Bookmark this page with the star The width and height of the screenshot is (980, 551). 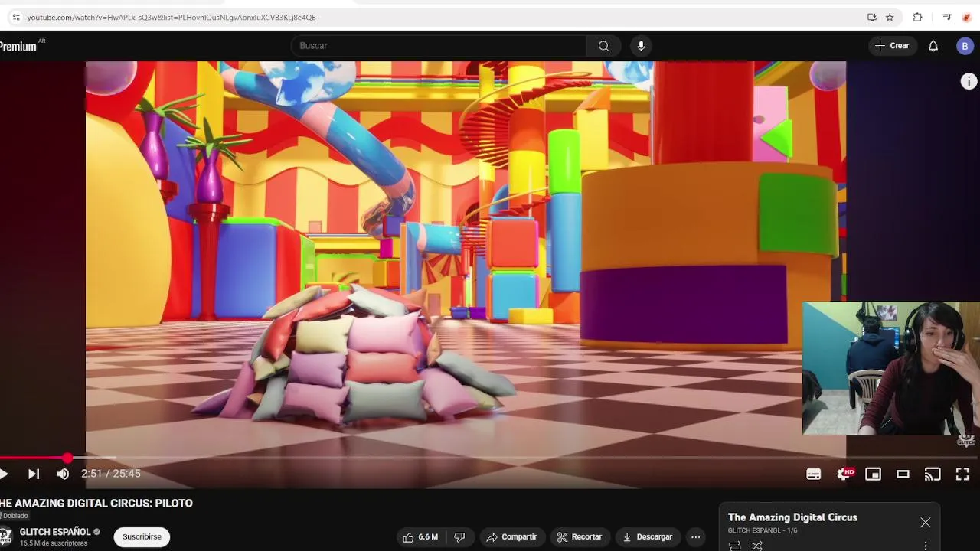tap(890, 17)
